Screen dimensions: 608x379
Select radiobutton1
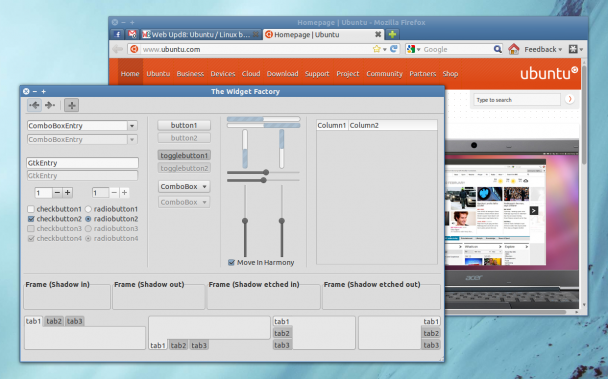(88, 209)
